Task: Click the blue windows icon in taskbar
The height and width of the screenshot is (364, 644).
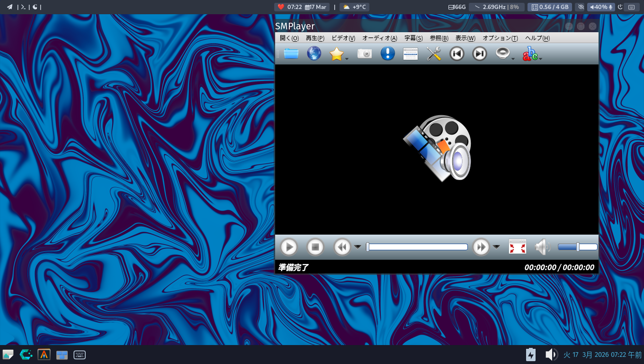Action: [x=62, y=355]
